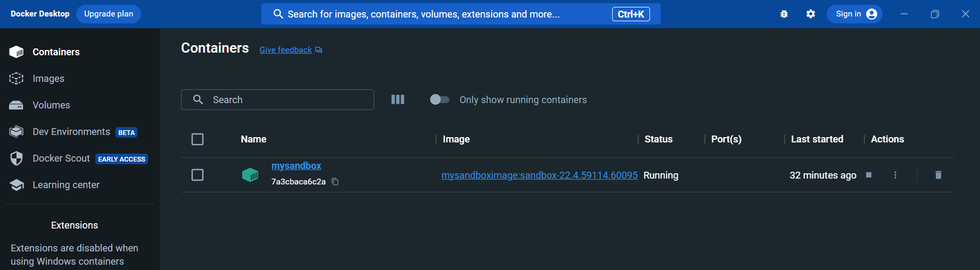Screen dimensions: 980x270
Task: Sort by the Name column header
Action: tap(253, 139)
